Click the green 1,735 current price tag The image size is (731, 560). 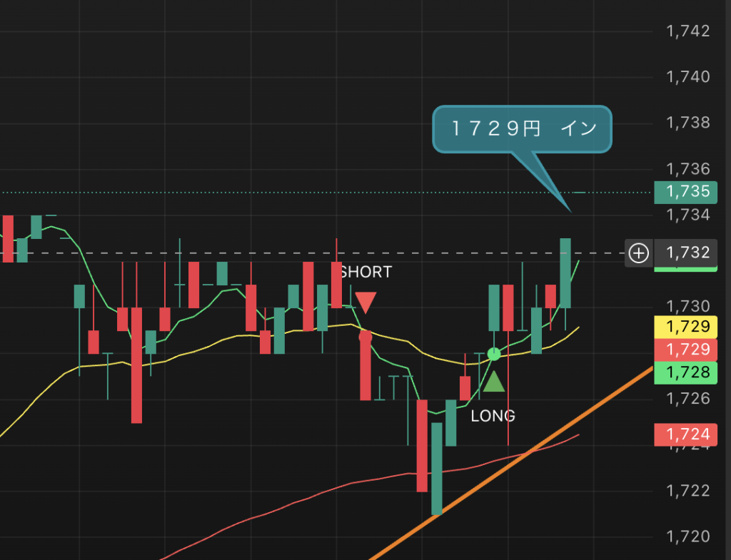(x=685, y=191)
